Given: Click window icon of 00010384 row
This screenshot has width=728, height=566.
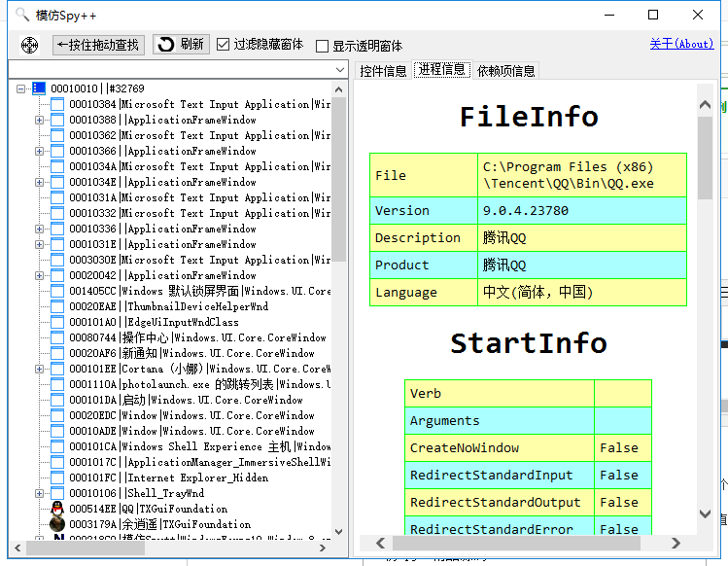Looking at the screenshot, I should tap(57, 104).
